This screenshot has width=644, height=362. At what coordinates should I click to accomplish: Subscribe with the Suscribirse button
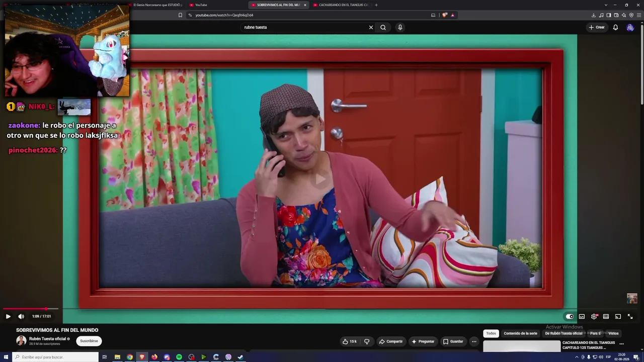89,341
